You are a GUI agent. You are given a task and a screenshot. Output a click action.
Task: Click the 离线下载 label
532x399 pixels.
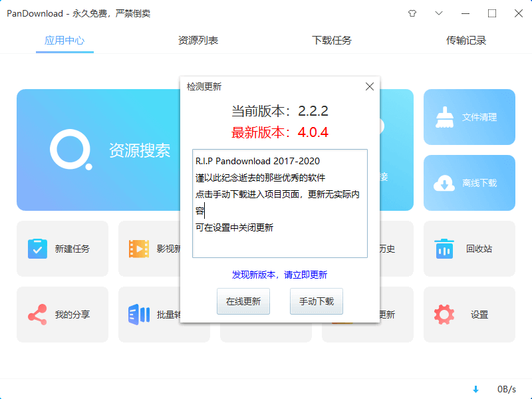(479, 184)
